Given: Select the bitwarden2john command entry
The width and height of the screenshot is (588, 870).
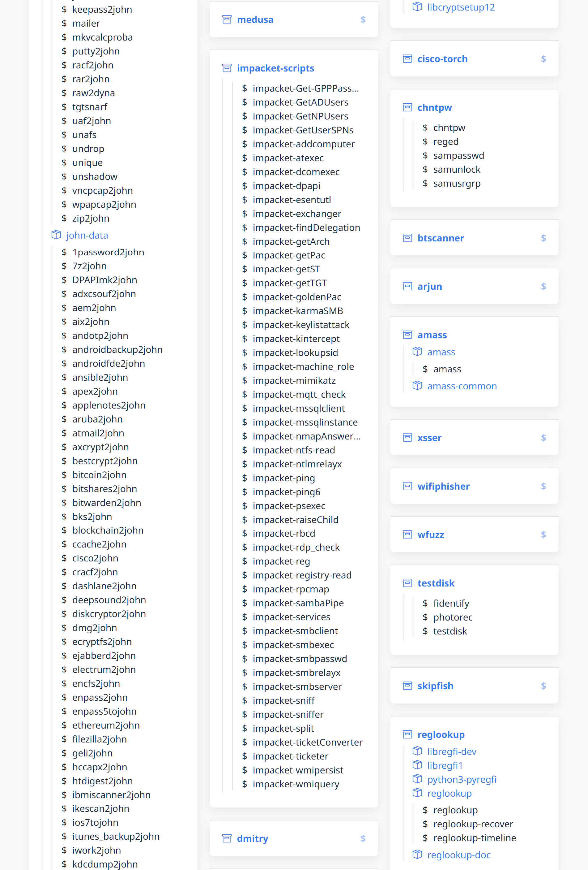Looking at the screenshot, I should click(x=107, y=503).
